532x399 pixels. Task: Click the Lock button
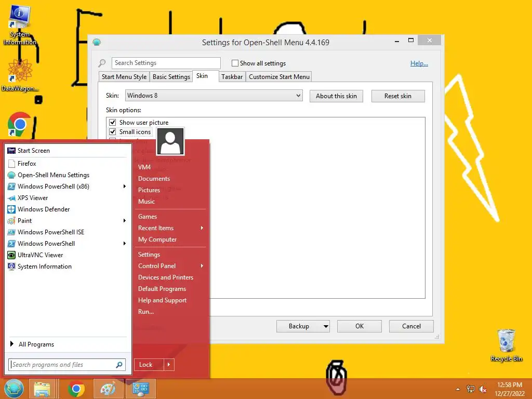(149, 365)
